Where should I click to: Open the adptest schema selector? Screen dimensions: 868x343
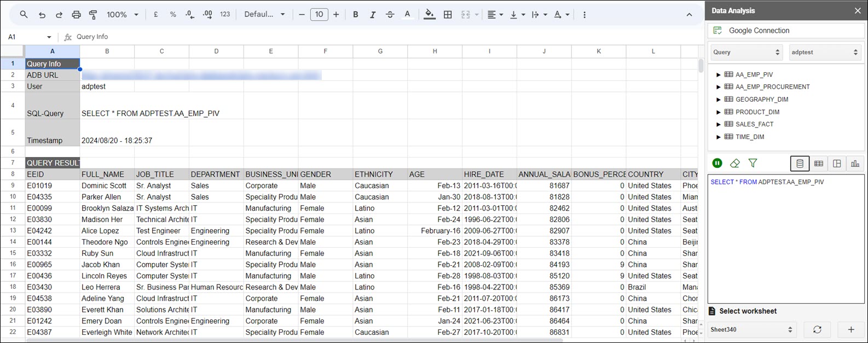(825, 53)
